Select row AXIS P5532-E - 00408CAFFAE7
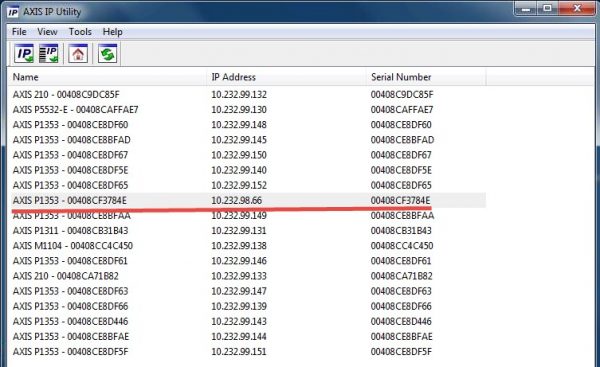 click(247, 110)
